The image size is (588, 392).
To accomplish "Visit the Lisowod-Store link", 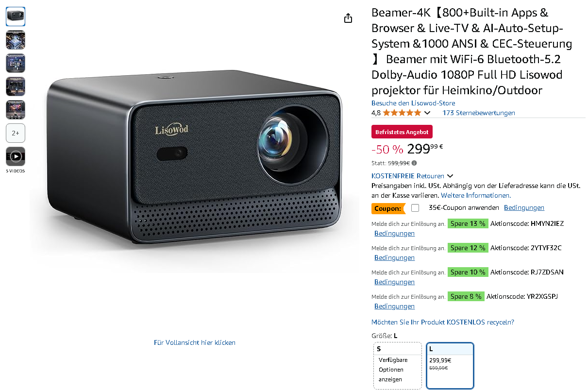I will tap(413, 103).
